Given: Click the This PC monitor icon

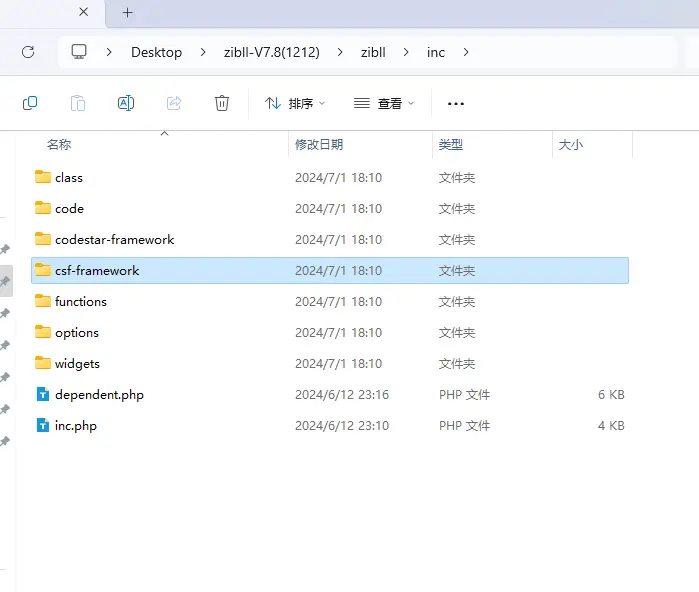Looking at the screenshot, I should [x=79, y=52].
